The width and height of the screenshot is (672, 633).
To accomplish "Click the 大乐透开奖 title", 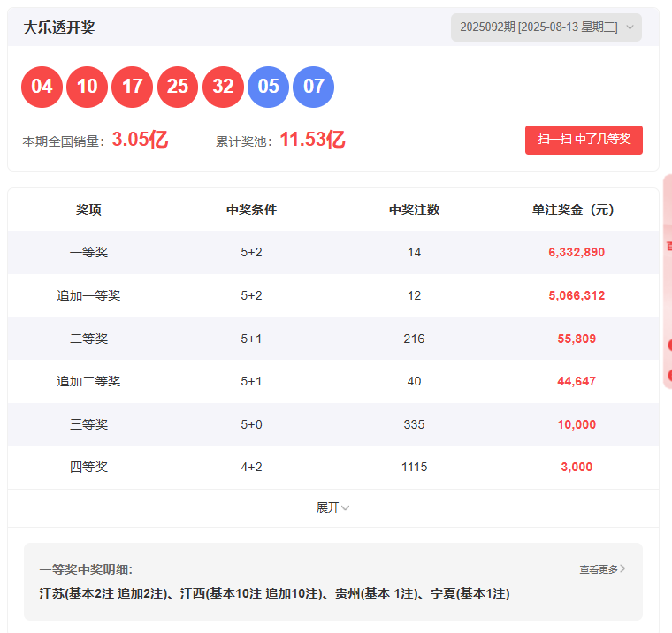I will point(59,27).
